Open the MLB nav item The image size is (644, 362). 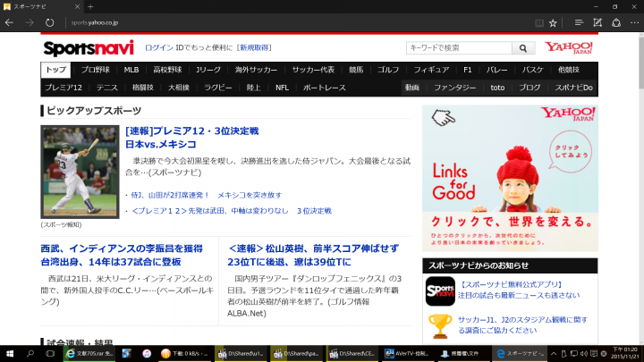coord(131,71)
